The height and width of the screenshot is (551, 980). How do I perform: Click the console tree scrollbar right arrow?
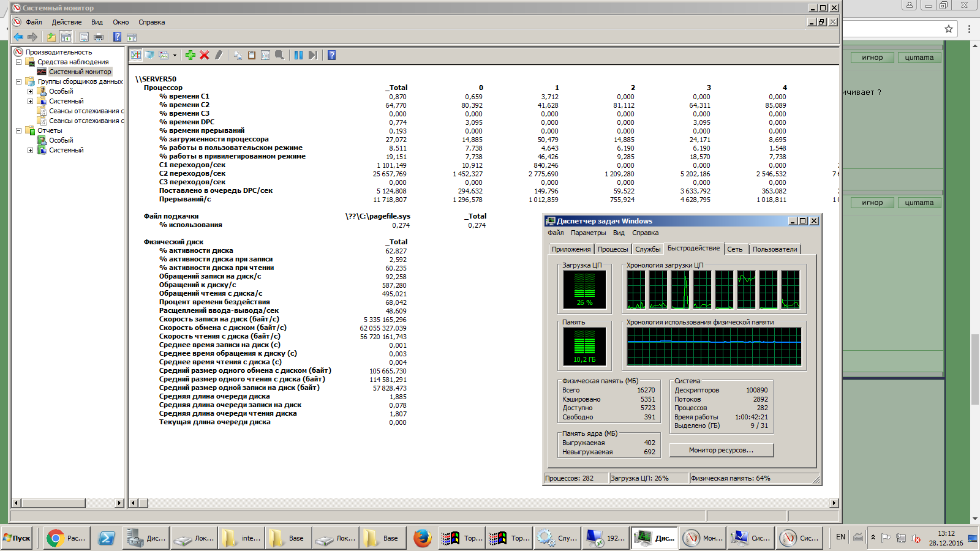(x=119, y=503)
